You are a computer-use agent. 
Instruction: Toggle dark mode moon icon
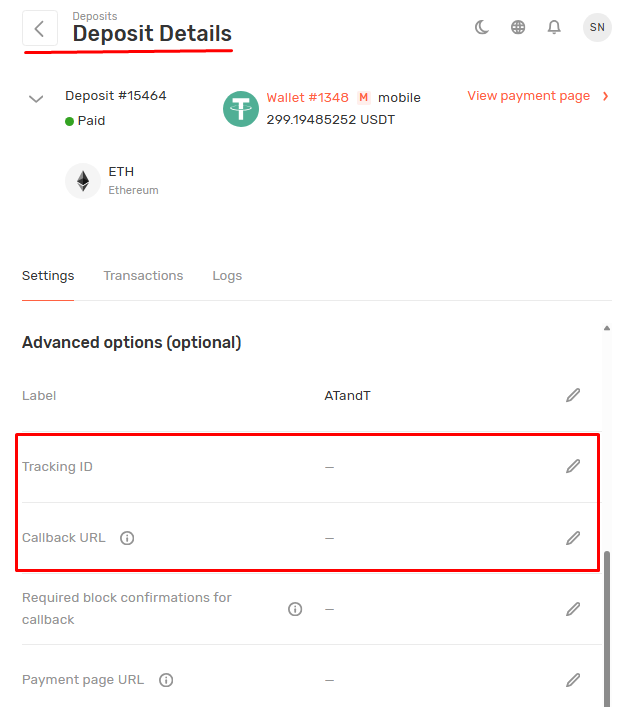482,27
